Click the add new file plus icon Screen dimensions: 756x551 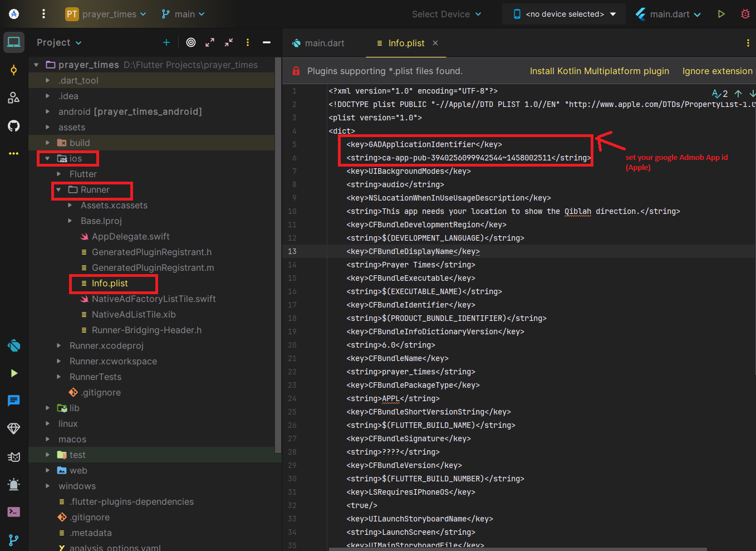tap(166, 42)
